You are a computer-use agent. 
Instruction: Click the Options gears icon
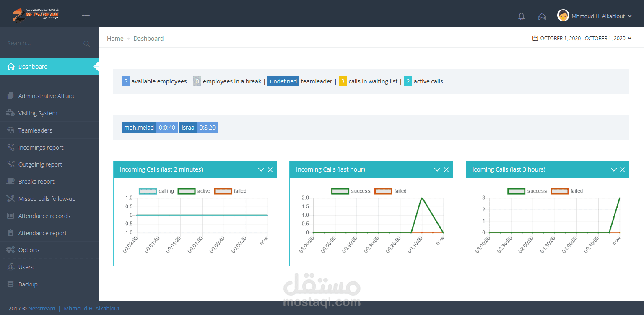[10, 250]
